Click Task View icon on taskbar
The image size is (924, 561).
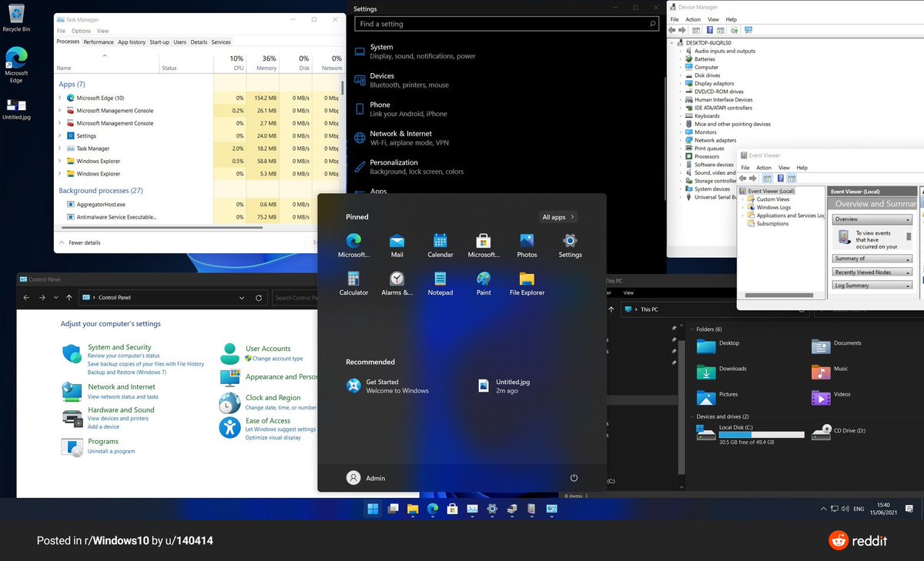(x=393, y=509)
